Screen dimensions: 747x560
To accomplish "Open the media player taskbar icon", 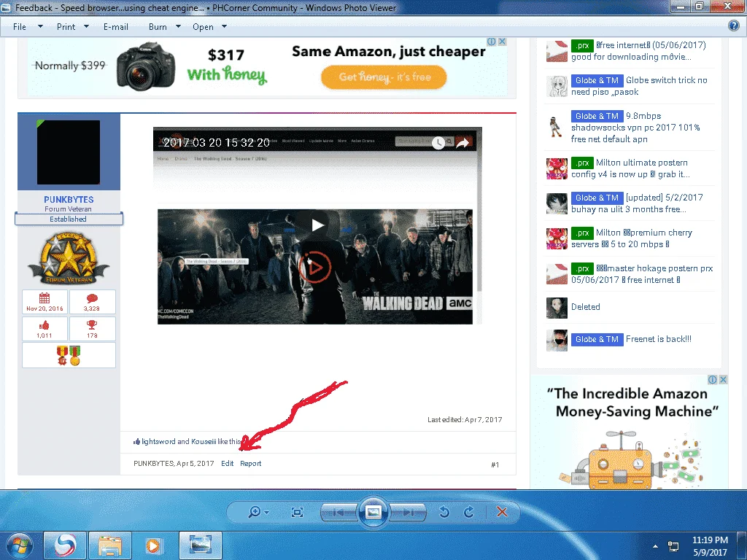I will [154, 545].
